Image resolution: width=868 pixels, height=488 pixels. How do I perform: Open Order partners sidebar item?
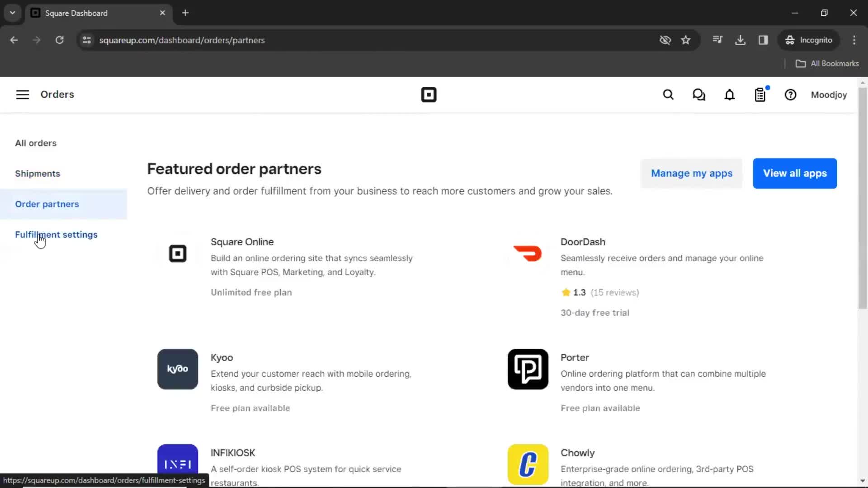47,204
